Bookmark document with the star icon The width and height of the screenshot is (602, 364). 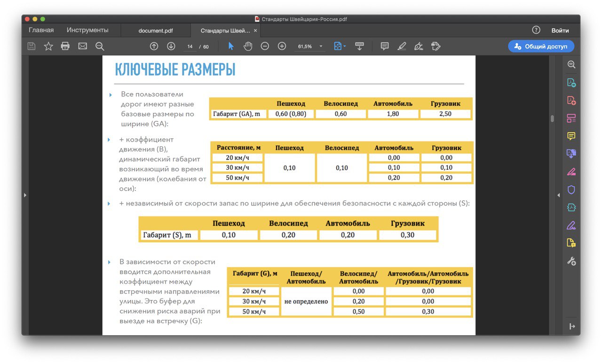(48, 46)
